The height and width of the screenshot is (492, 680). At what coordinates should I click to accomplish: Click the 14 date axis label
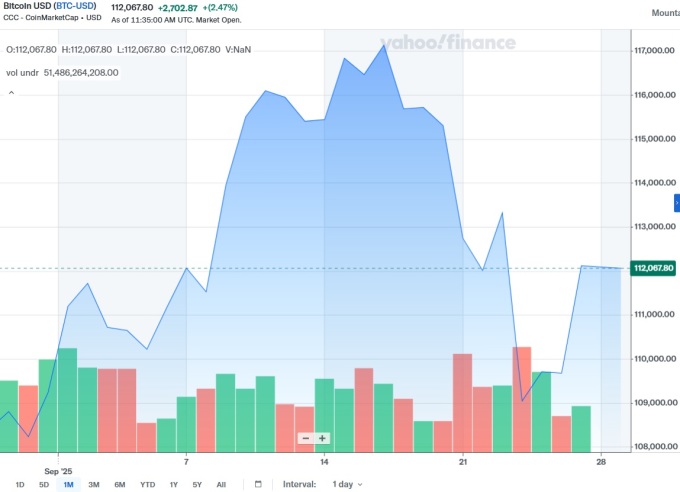(324, 462)
